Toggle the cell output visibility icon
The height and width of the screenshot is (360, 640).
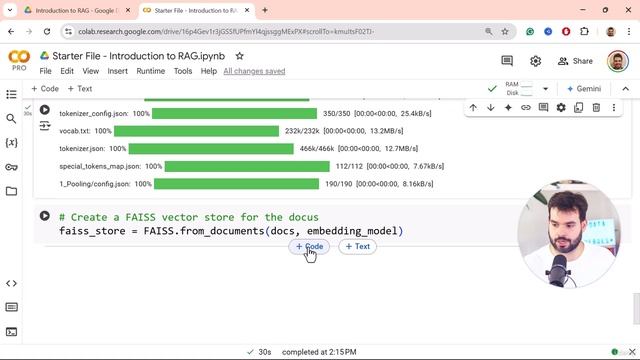click(x=44, y=126)
